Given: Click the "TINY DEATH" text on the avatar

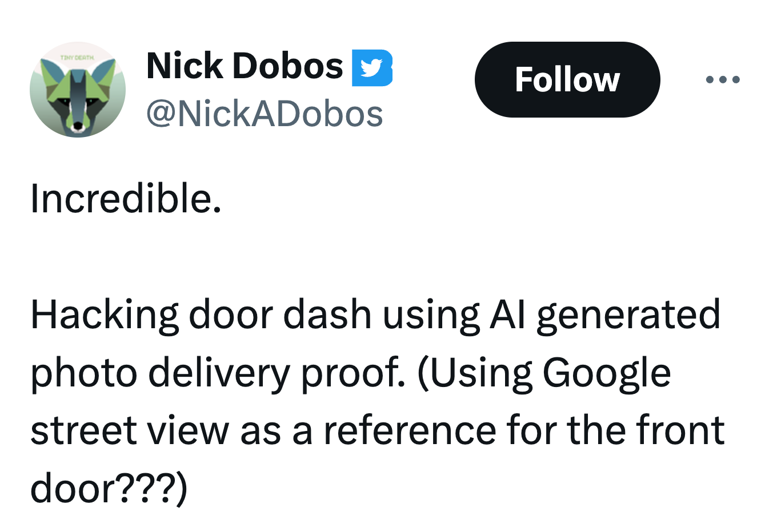Looking at the screenshot, I should pos(78,58).
